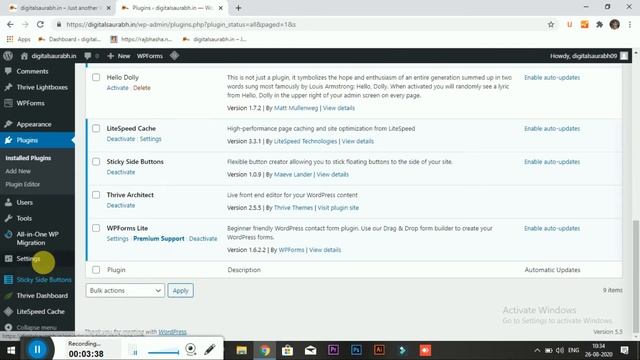This screenshot has width=640, height=360.
Task: Open LiteSpeed Cache plugin Settings link
Action: (151, 139)
